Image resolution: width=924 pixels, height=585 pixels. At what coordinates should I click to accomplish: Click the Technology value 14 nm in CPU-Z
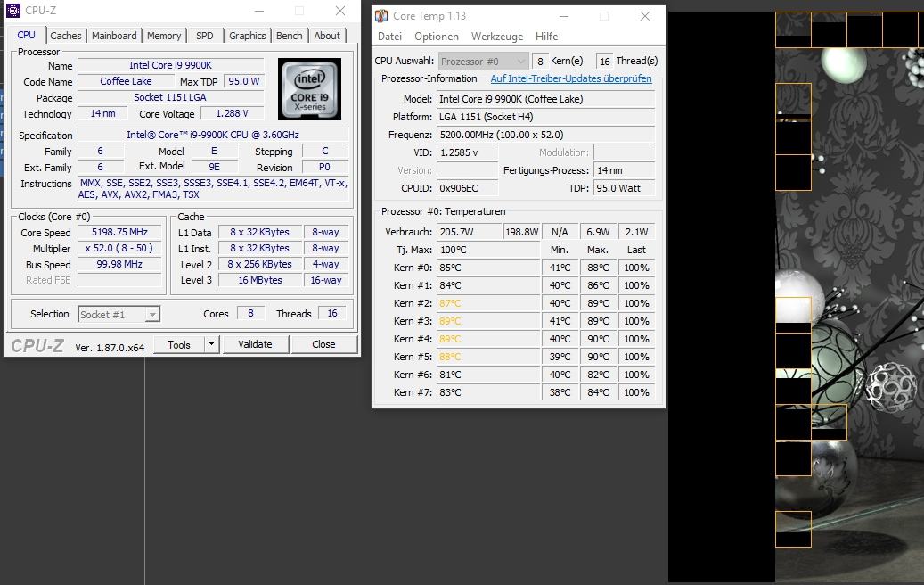click(102, 113)
